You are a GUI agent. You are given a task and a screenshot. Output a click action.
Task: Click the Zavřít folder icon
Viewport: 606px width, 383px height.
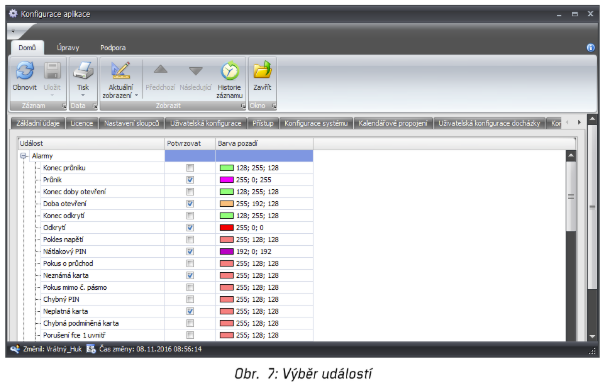tap(262, 71)
